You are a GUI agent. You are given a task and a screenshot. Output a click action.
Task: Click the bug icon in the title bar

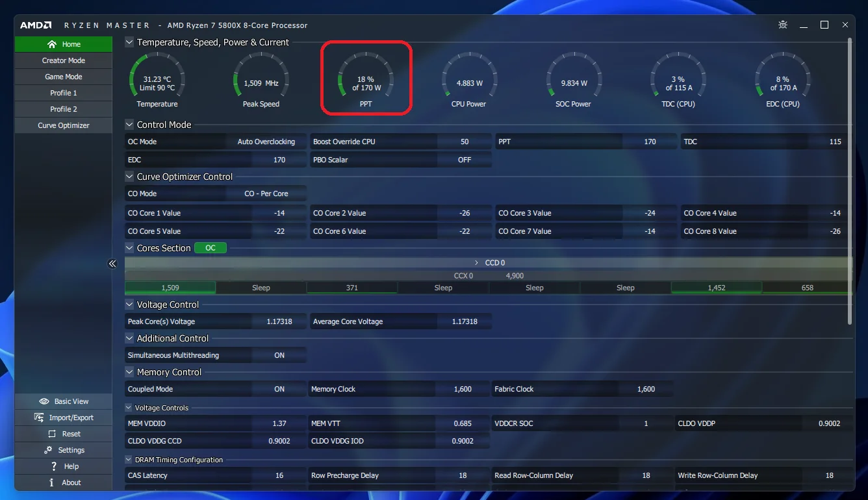tap(783, 25)
